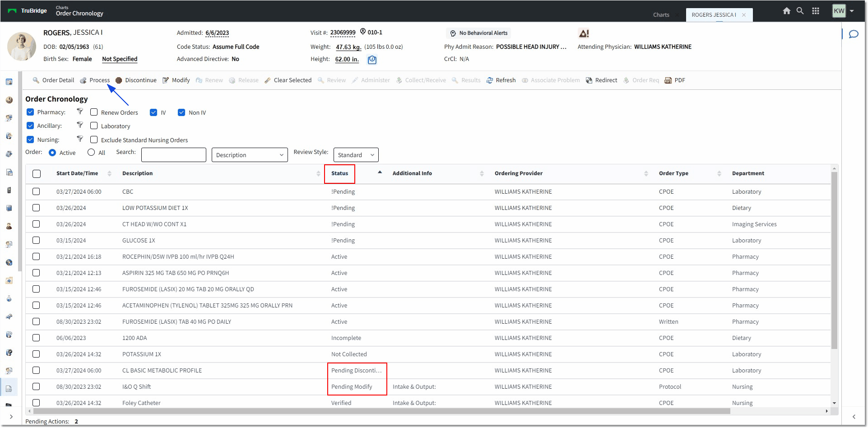The width and height of the screenshot is (868, 428).
Task: Select the Foley Catheter order checkbox
Action: [36, 403]
